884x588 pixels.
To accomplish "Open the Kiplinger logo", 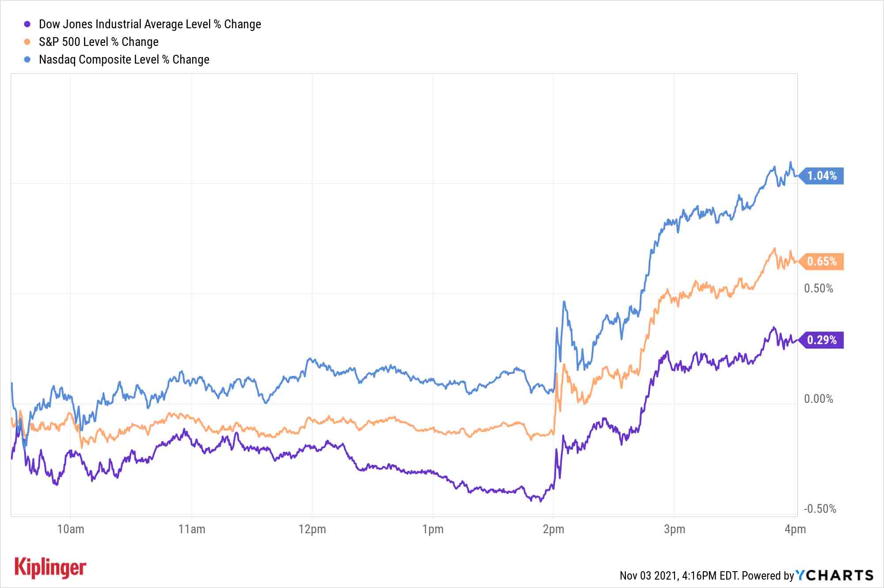I will (50, 568).
